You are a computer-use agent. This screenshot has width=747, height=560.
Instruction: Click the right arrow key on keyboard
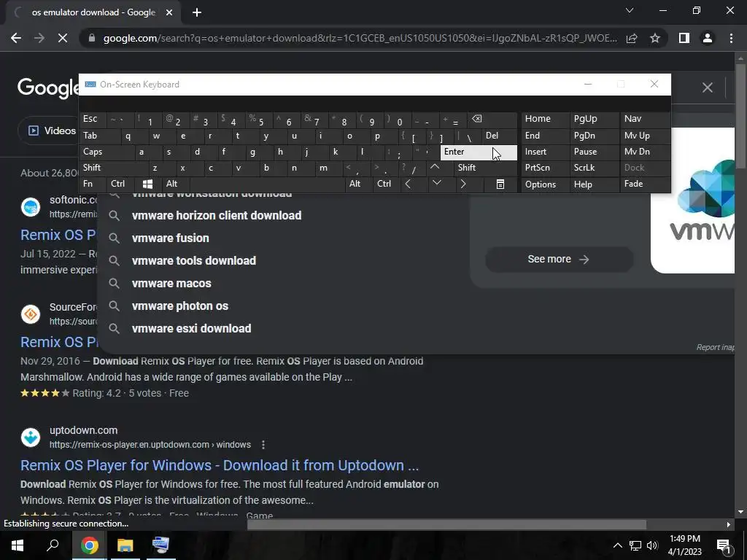[x=463, y=184]
